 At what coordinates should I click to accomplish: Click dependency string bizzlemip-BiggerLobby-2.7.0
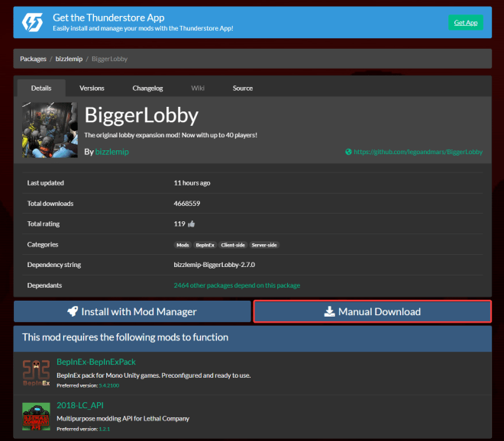click(x=215, y=265)
